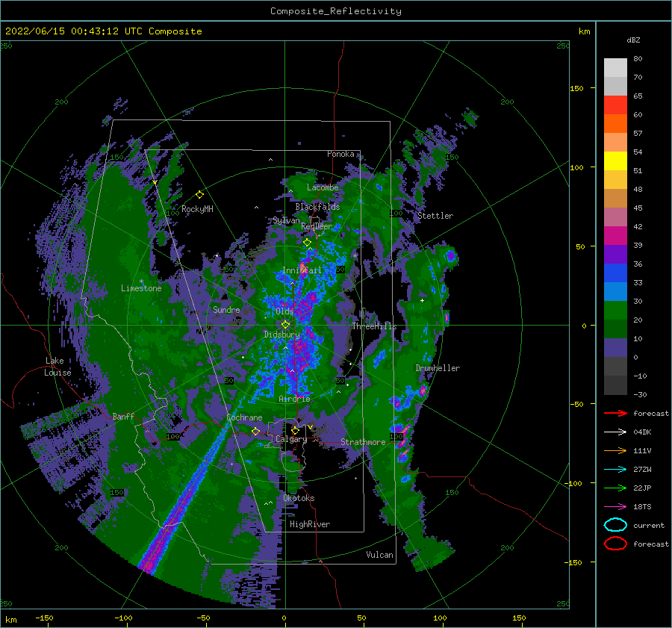The width and height of the screenshot is (672, 628).
Task: Click the Sundre town label
Action: click(226, 309)
